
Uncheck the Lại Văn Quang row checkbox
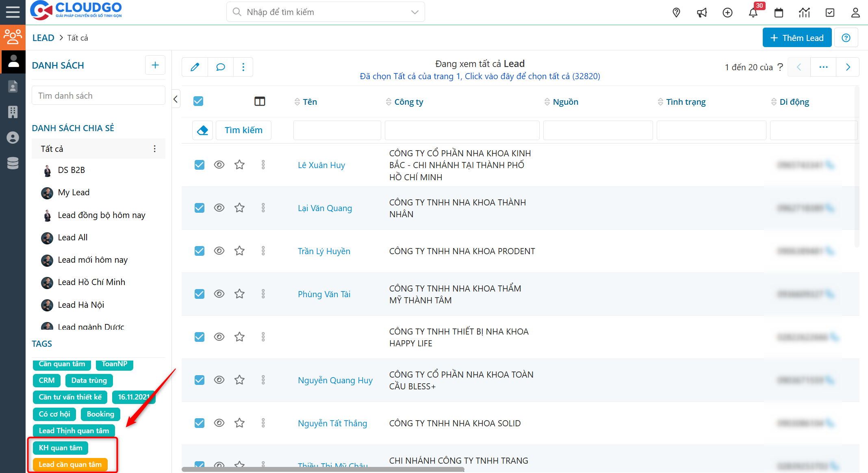pos(200,208)
